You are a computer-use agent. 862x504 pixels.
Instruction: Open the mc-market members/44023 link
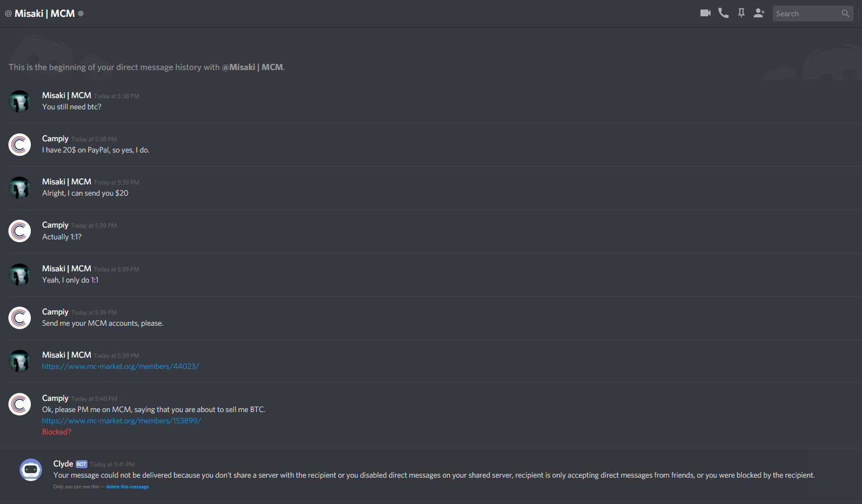click(x=121, y=366)
